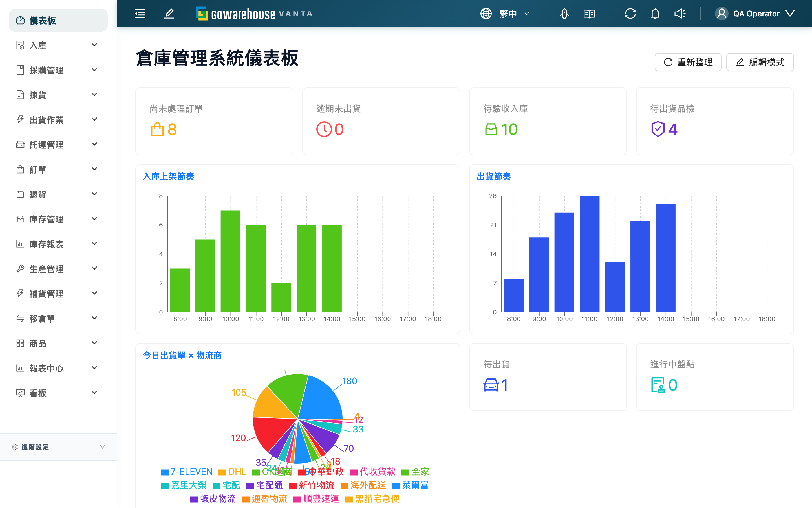
Task: Expand the 入庫 menu chevron
Action: [95, 45]
